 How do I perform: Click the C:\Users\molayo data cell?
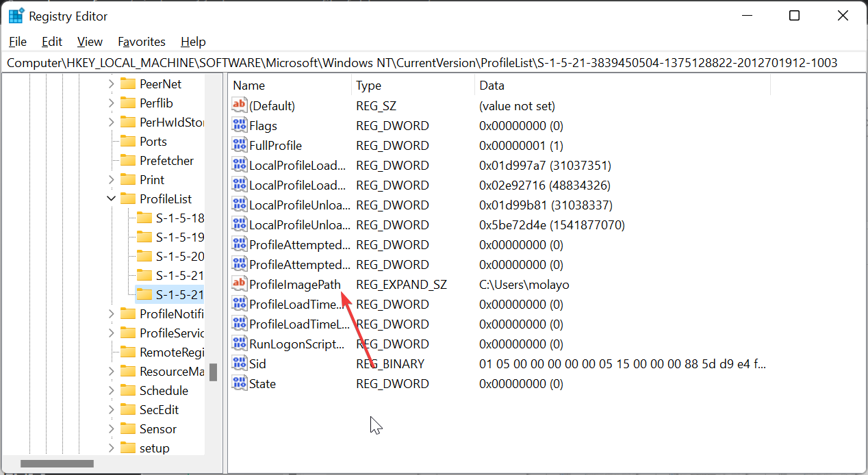524,284
